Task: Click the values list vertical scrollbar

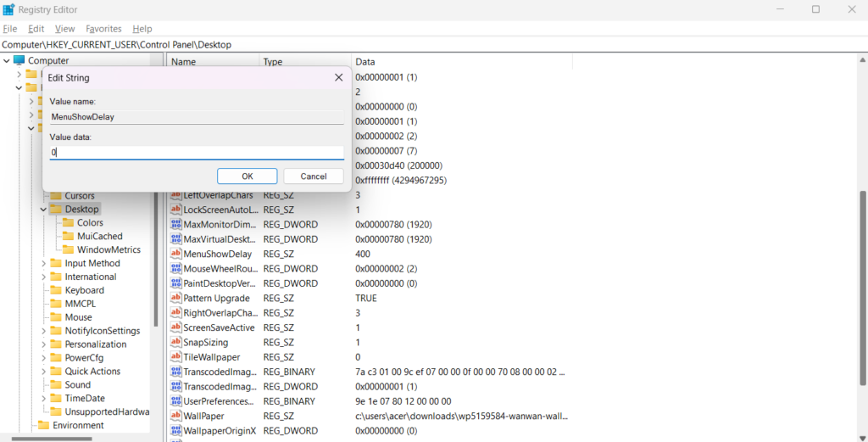Action: click(x=862, y=287)
